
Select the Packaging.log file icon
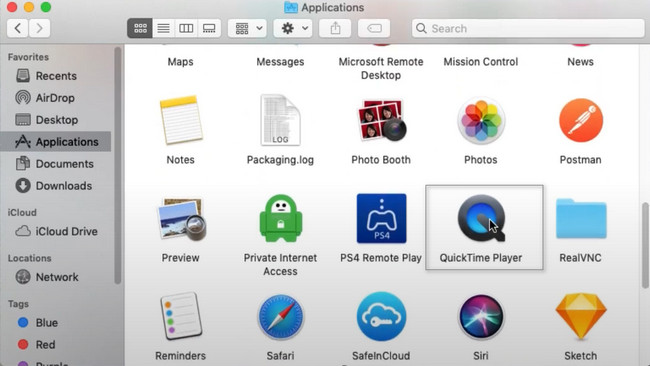[280, 120]
